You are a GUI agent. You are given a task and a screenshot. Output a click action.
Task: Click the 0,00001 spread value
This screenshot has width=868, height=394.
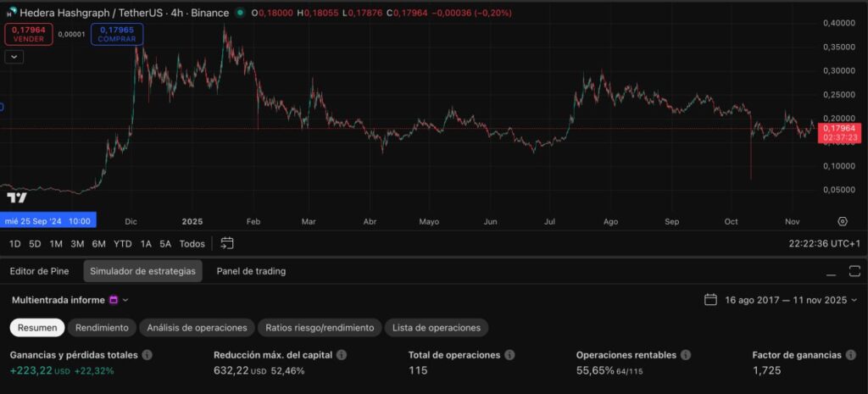pos(71,34)
